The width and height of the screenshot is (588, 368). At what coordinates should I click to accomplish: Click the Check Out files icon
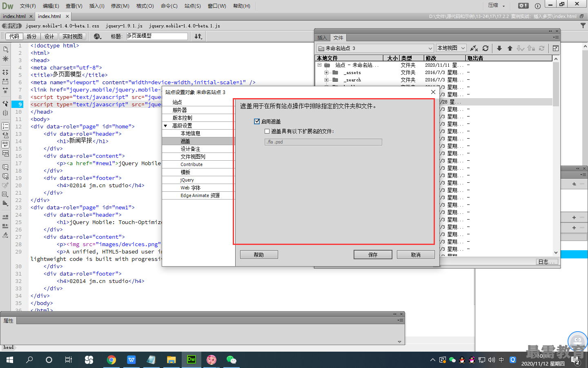pos(520,48)
